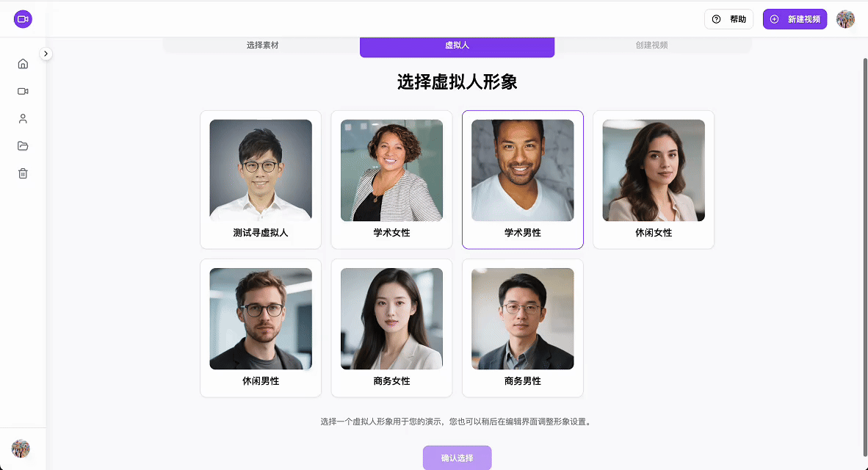Image resolution: width=868 pixels, height=470 pixels.
Task: Click the 新建视频 button
Action: coord(795,19)
